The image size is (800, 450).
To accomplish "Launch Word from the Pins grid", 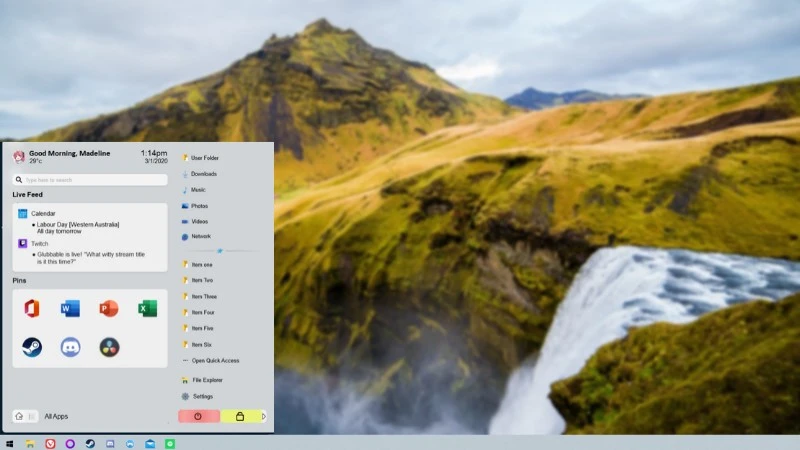I will click(70, 309).
